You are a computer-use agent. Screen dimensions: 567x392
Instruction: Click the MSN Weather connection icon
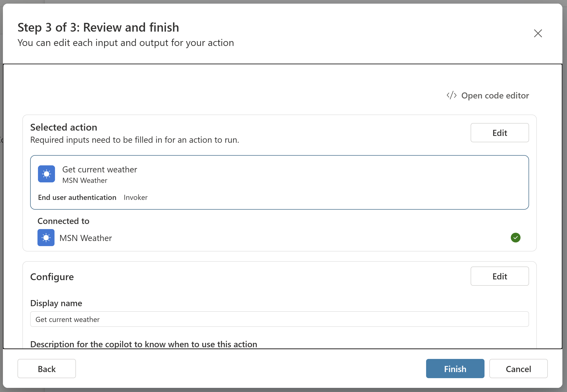point(46,238)
